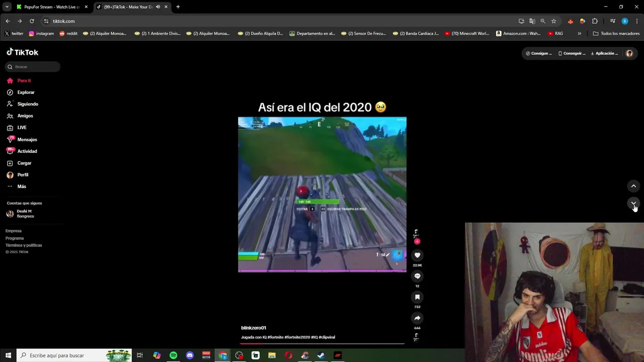Open Windows Start menu

8,355
